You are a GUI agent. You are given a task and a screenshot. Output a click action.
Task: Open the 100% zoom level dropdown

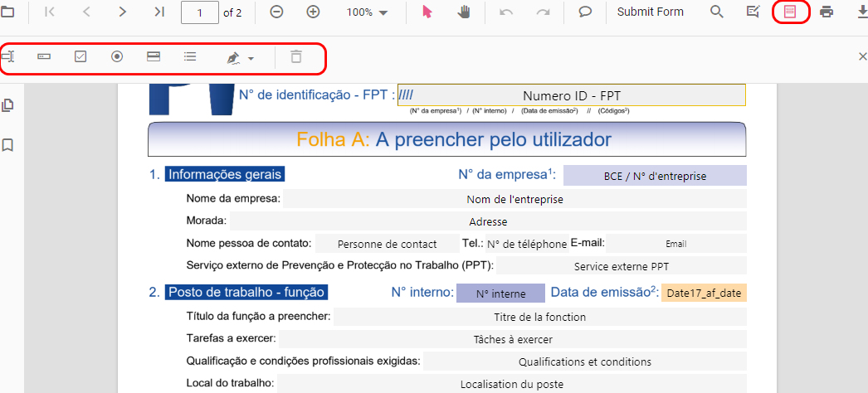pyautogui.click(x=367, y=12)
